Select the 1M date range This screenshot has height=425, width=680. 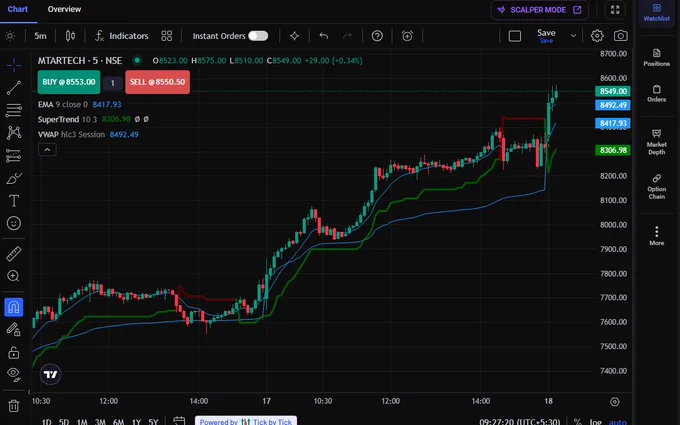point(82,422)
